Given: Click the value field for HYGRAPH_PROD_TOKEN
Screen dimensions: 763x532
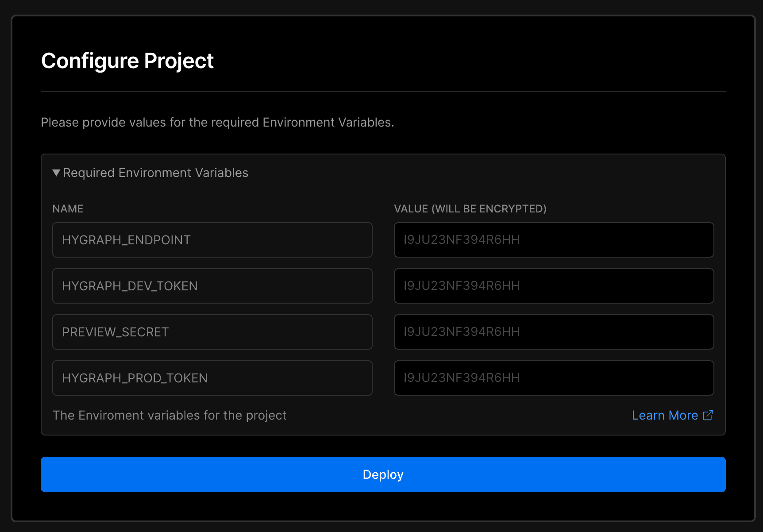Looking at the screenshot, I should point(554,378).
